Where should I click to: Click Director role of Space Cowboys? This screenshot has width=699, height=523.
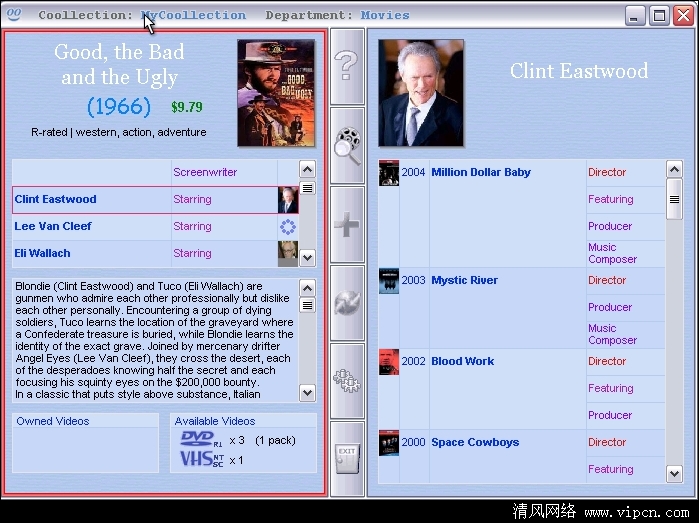[607, 442]
